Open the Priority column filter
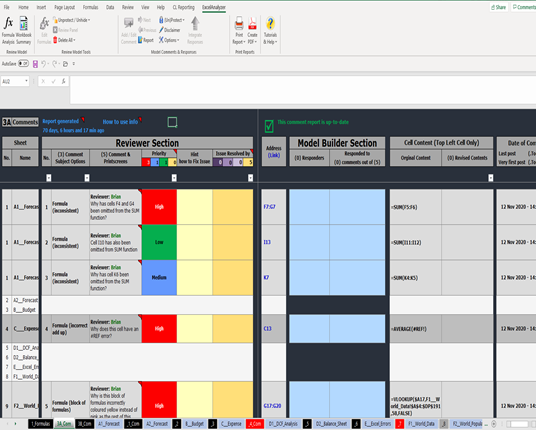Screen dimensions: 536x430 click(x=174, y=178)
